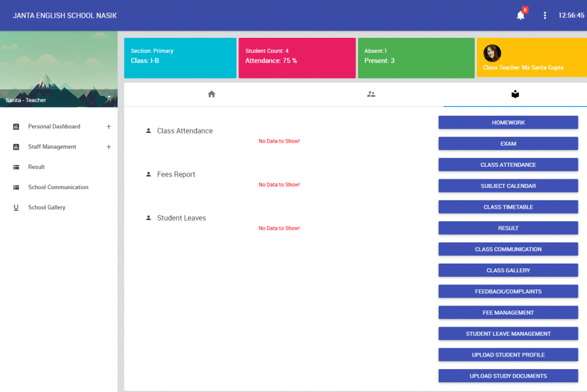Expand the Personal Dashboard plus sign
This screenshot has height=392, width=587.
click(108, 127)
